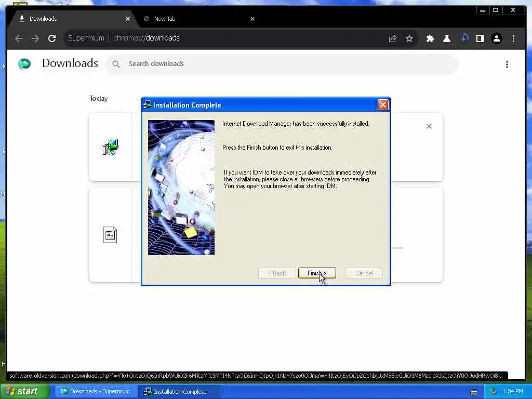Open the Downloads page more actions menu
Image resolution: width=532 pixels, height=399 pixels.
pyautogui.click(x=507, y=64)
